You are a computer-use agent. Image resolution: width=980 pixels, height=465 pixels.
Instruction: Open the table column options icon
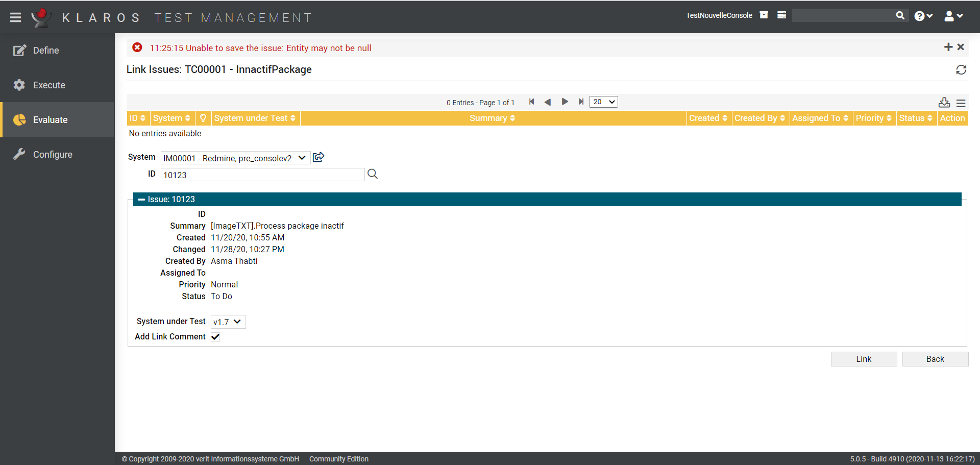point(961,103)
